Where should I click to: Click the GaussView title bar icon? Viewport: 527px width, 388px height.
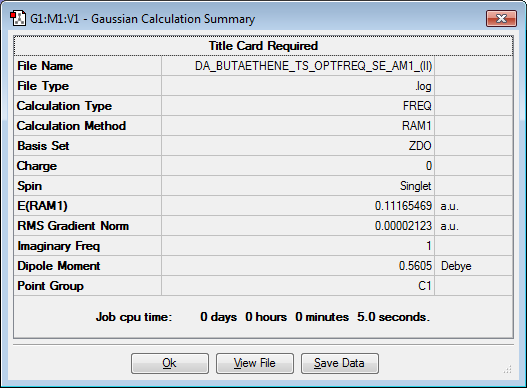click(x=18, y=18)
